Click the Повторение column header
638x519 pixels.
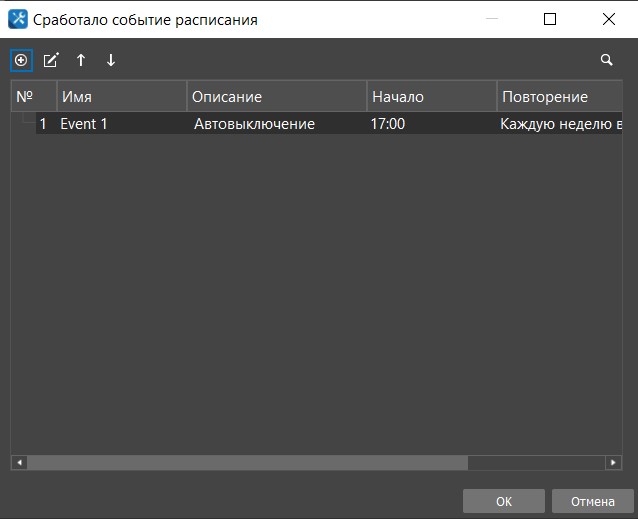click(559, 97)
